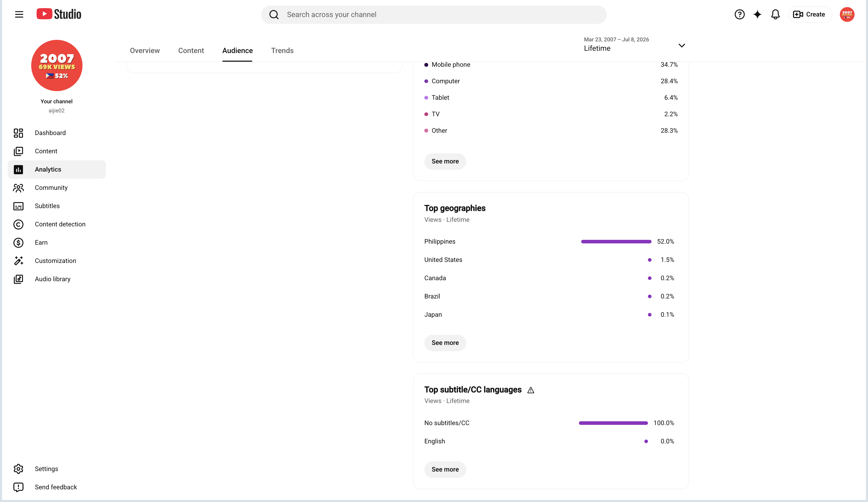This screenshot has width=868, height=502.
Task: Click the Content play-box sidebar icon
Action: (x=18, y=151)
